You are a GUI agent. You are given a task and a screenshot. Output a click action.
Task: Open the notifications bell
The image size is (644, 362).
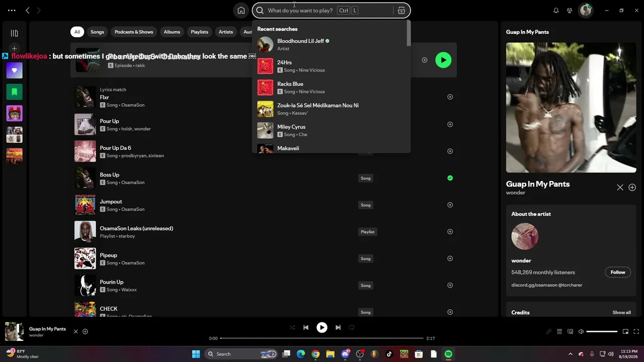coord(556,11)
